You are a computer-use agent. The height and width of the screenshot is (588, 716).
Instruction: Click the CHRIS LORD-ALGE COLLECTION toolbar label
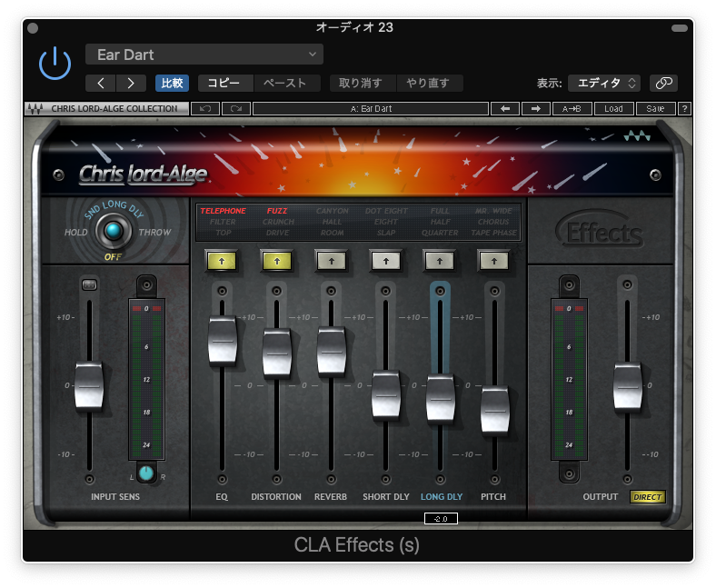(x=114, y=109)
